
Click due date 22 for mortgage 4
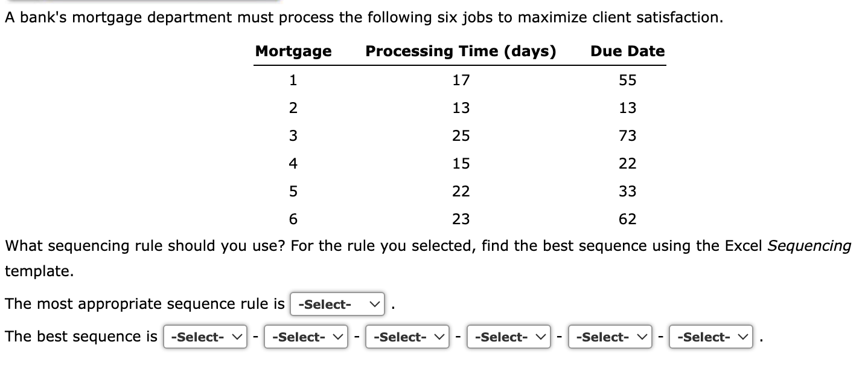[x=628, y=163]
